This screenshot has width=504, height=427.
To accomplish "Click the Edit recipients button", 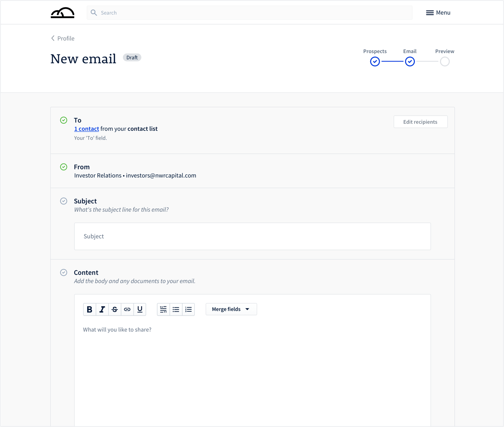I will [x=420, y=122].
